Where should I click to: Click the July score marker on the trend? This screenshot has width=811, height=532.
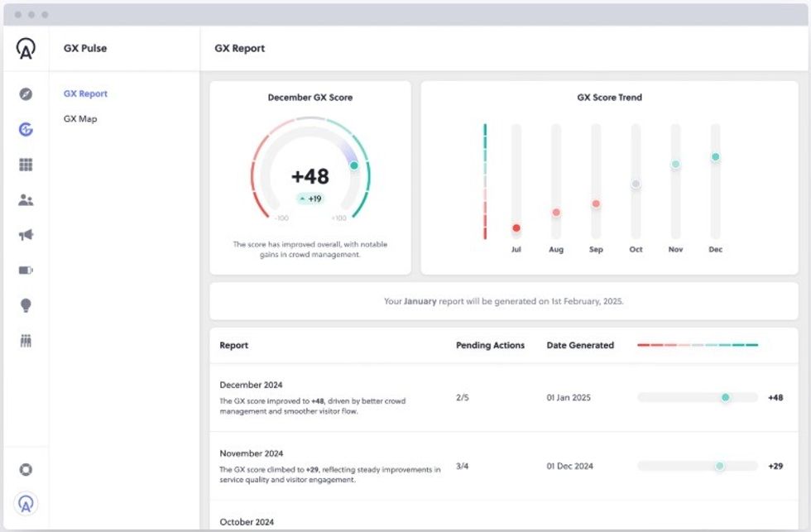(x=516, y=225)
